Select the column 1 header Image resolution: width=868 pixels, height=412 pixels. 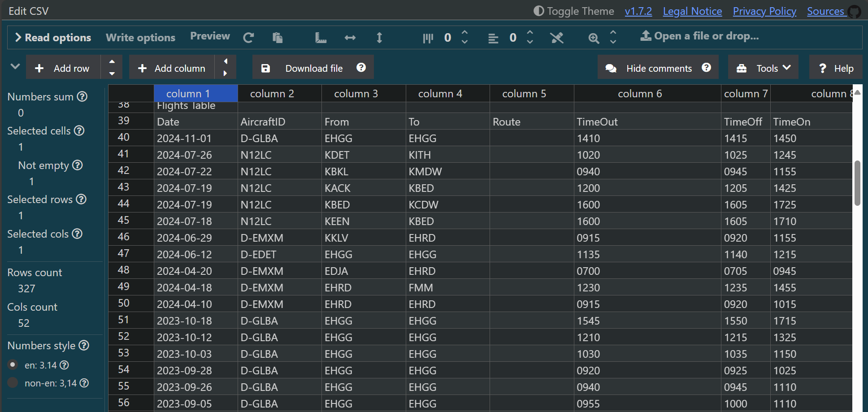195,94
